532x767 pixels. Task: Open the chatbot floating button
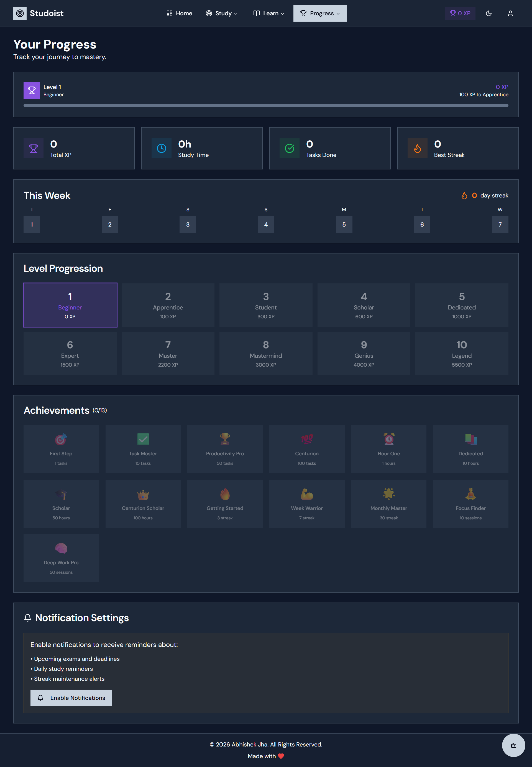(x=513, y=745)
